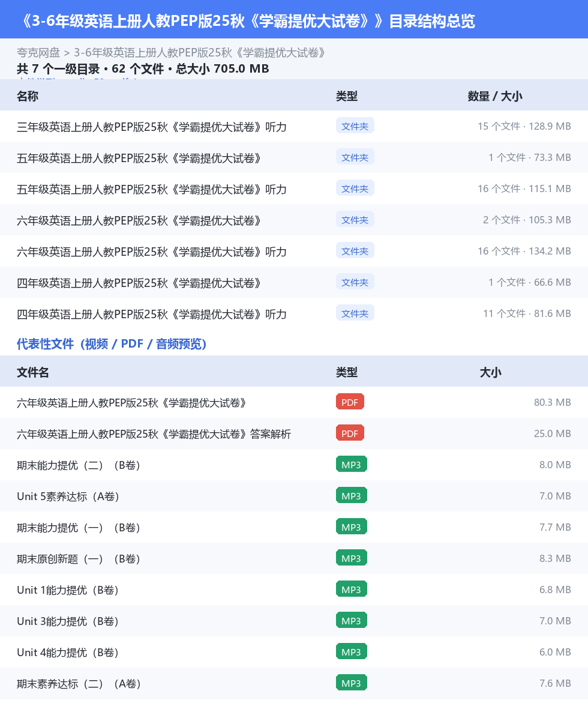588x718 pixels.
Task: Click MP3 badge for 期末能力提优（二）（B卷）
Action: pos(352,464)
